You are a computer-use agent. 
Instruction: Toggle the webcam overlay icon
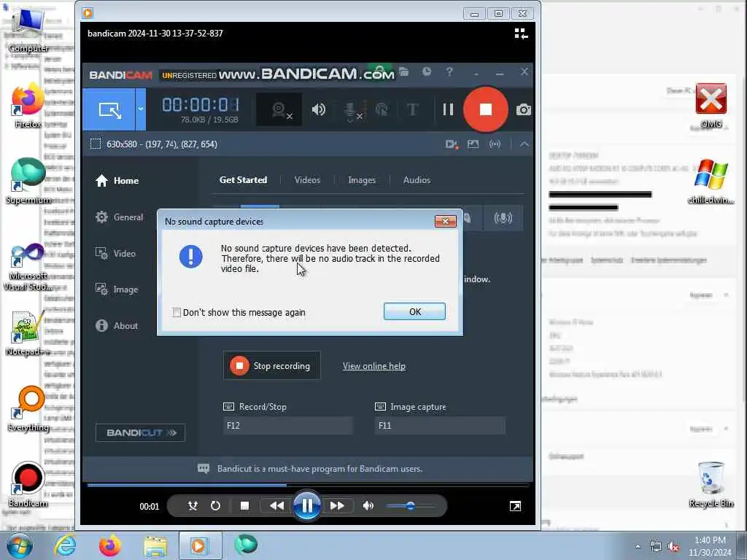point(279,110)
